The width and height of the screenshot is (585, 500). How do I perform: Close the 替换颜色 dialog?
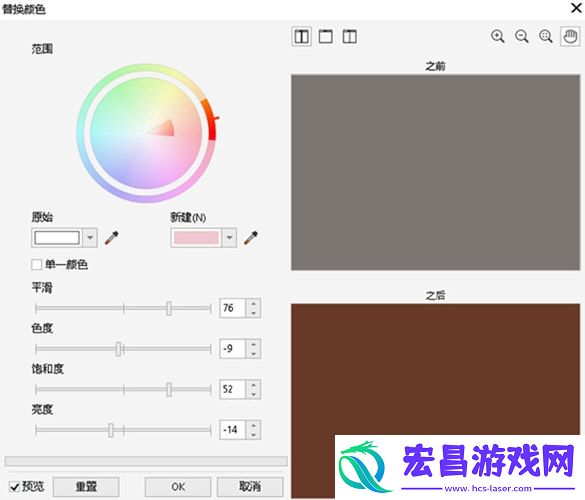[576, 8]
